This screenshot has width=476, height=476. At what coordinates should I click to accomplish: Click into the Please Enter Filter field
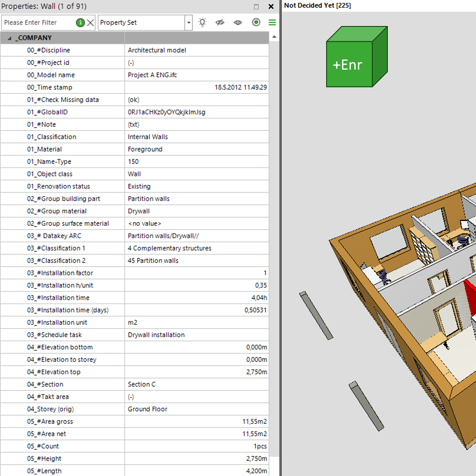point(37,22)
